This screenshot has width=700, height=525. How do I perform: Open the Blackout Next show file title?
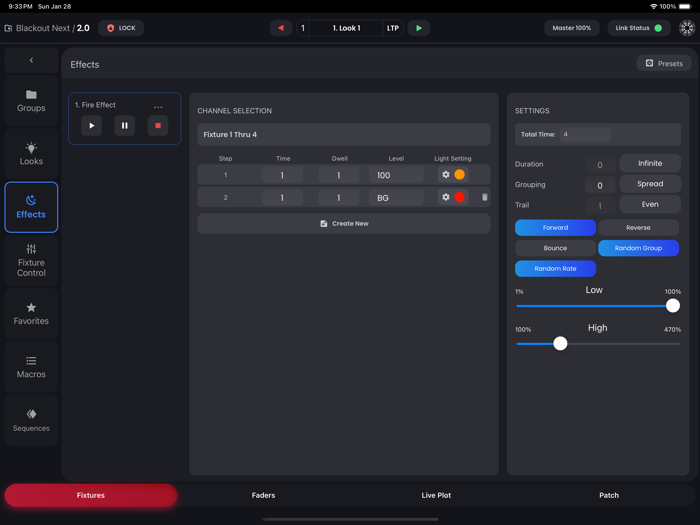[x=47, y=28]
